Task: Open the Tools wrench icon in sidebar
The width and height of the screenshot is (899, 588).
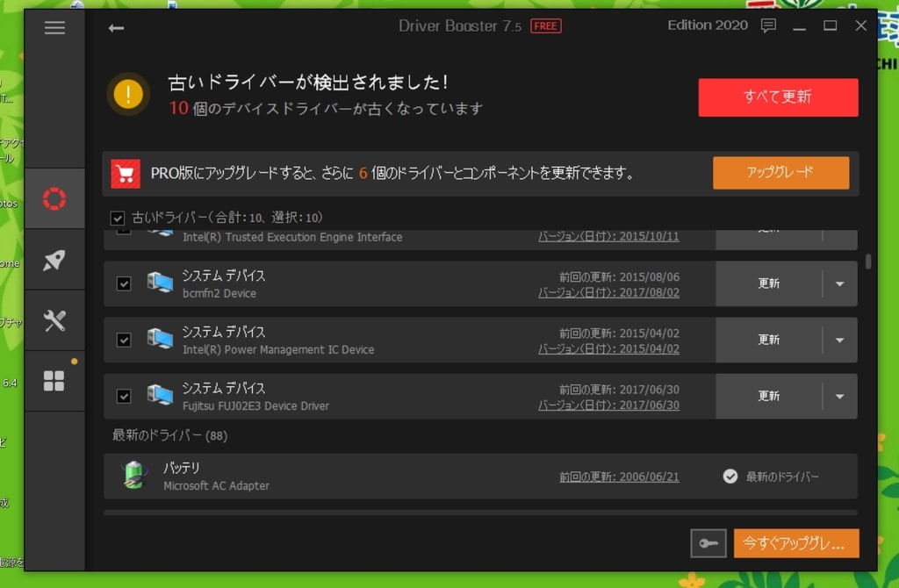Action: [x=54, y=321]
